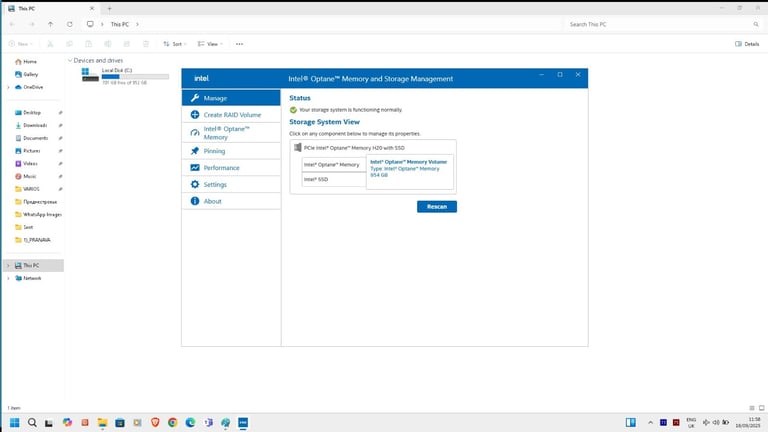
Task: Open File Explorer from the taskbar
Action: click(102, 422)
